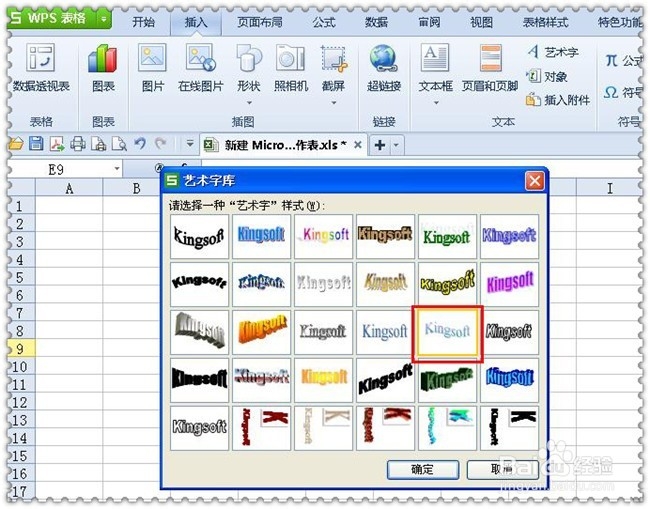Click the print preview magnifier icon

tap(119, 144)
